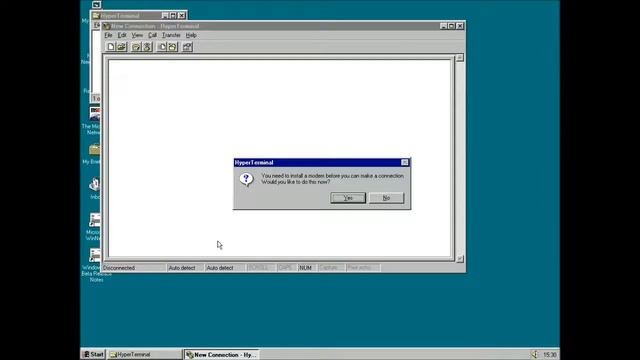Click the New connection toolbar icon
The image size is (640, 360).
(111, 47)
